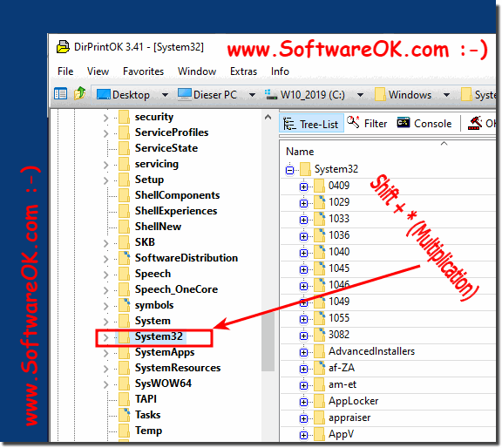Click the Dieser PC computer icon
The height and width of the screenshot is (448, 502).
(x=185, y=94)
